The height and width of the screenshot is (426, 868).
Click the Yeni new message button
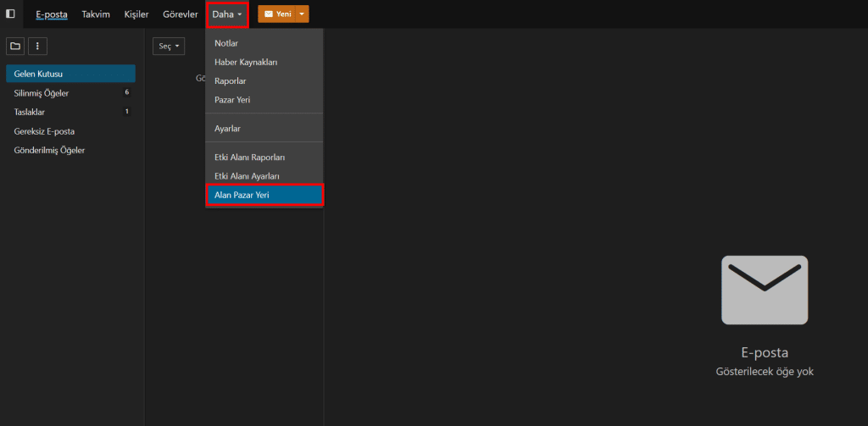(276, 14)
